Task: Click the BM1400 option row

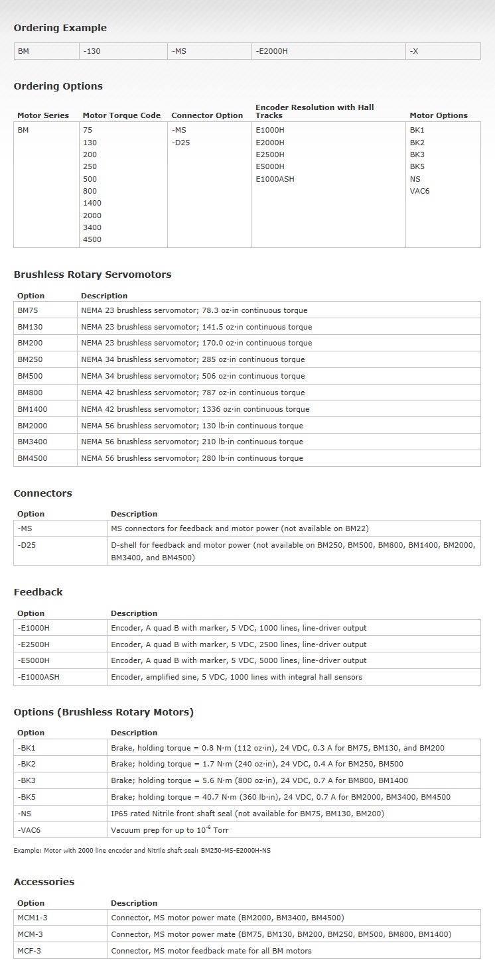Action: (247, 409)
